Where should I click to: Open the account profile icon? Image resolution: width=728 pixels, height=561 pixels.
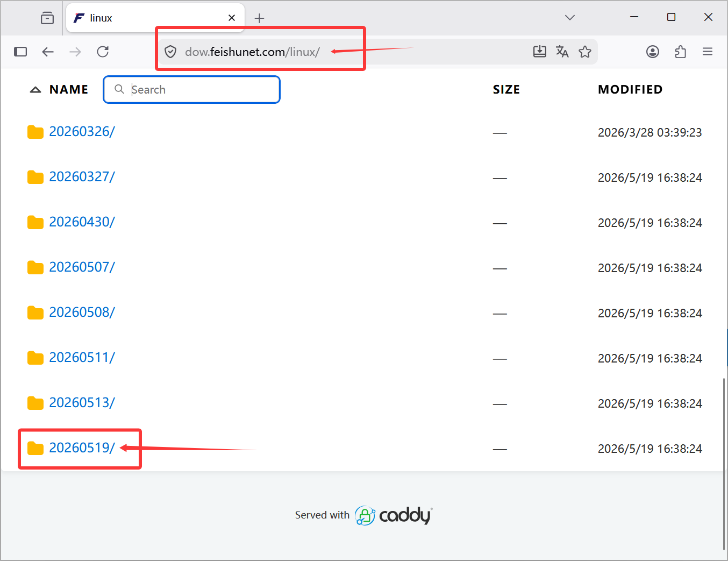click(x=653, y=52)
